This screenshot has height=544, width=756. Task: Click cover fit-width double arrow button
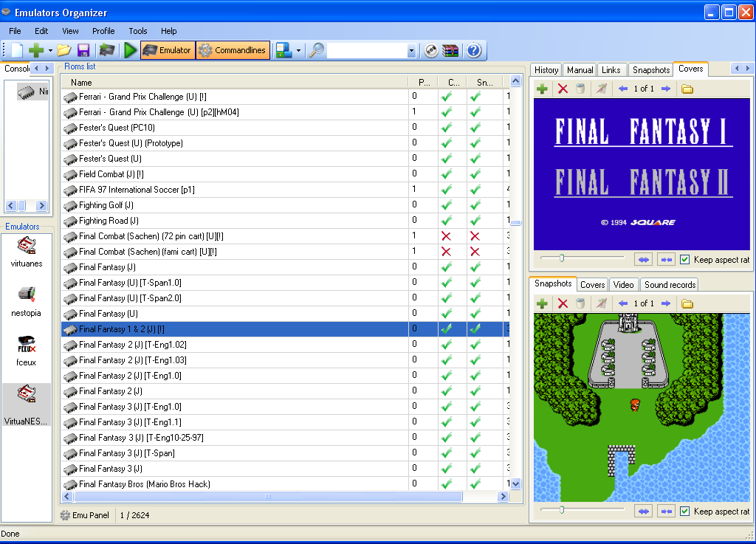coord(644,260)
